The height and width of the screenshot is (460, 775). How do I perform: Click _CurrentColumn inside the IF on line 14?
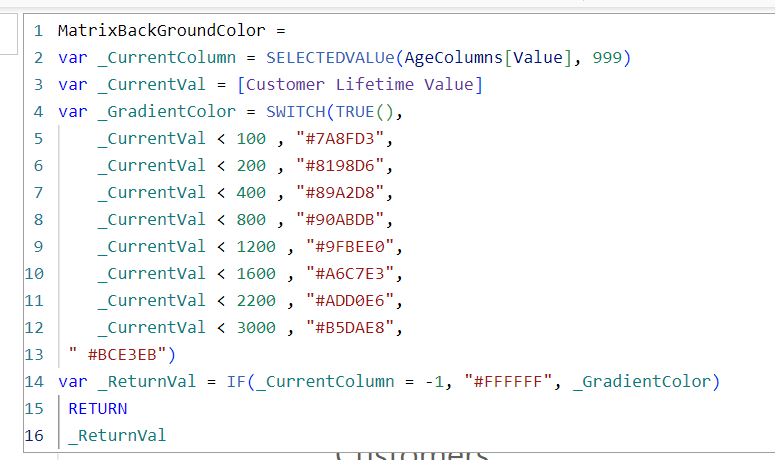pos(325,381)
